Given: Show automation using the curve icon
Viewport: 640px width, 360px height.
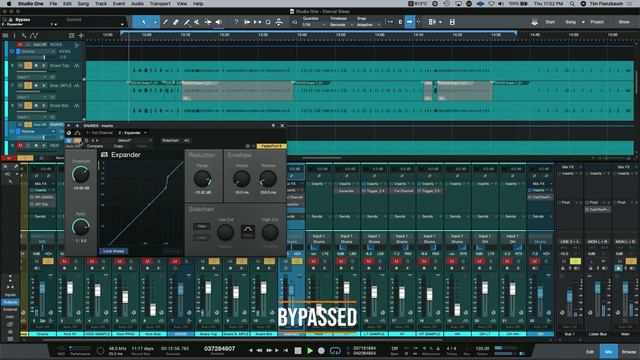Looking at the screenshot, I should point(34,36).
